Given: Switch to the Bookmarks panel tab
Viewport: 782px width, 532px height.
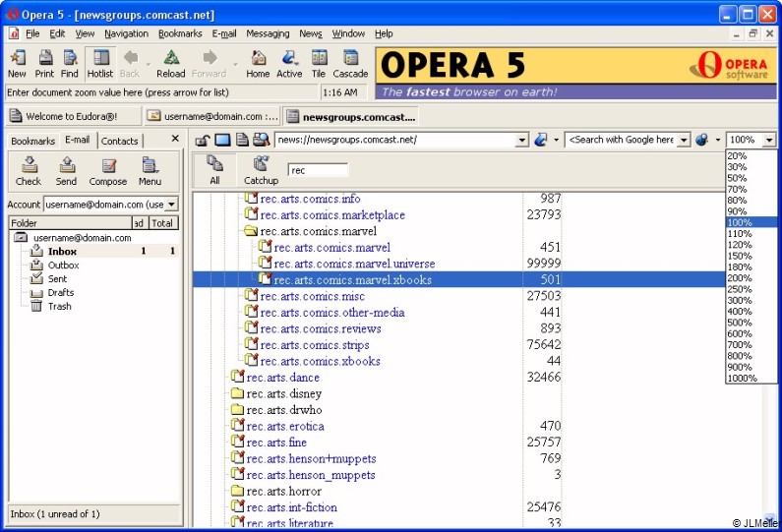Looking at the screenshot, I should (32, 141).
